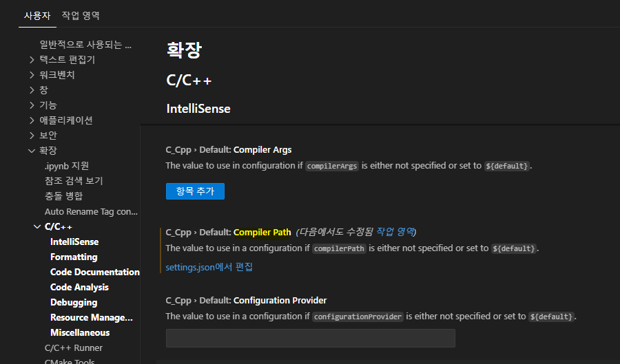620x364 pixels.
Task: Expand the 기능 tree chevron
Action: [32, 105]
